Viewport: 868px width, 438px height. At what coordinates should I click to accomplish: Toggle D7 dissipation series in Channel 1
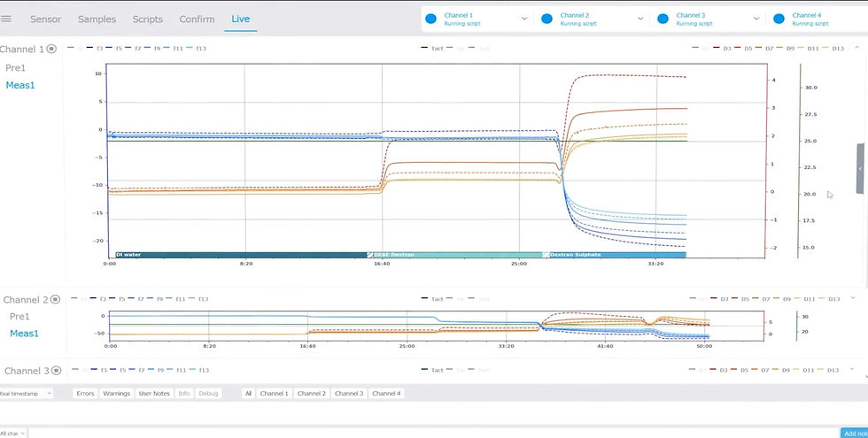[x=763, y=49]
